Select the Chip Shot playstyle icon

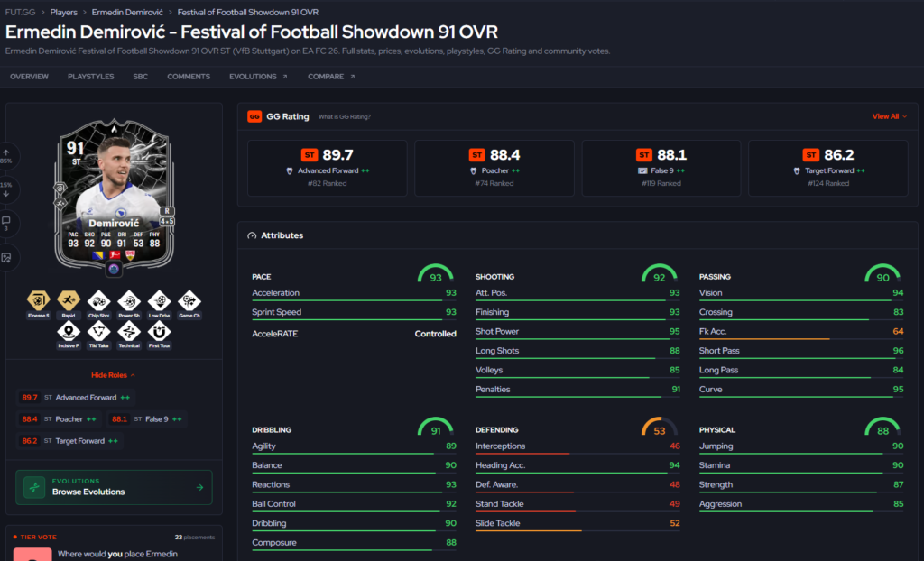point(98,301)
